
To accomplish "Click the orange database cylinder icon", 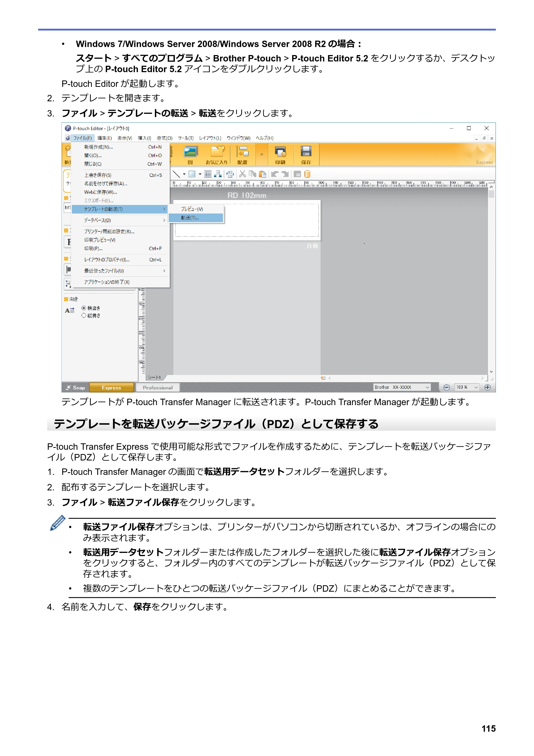I will tap(307, 174).
